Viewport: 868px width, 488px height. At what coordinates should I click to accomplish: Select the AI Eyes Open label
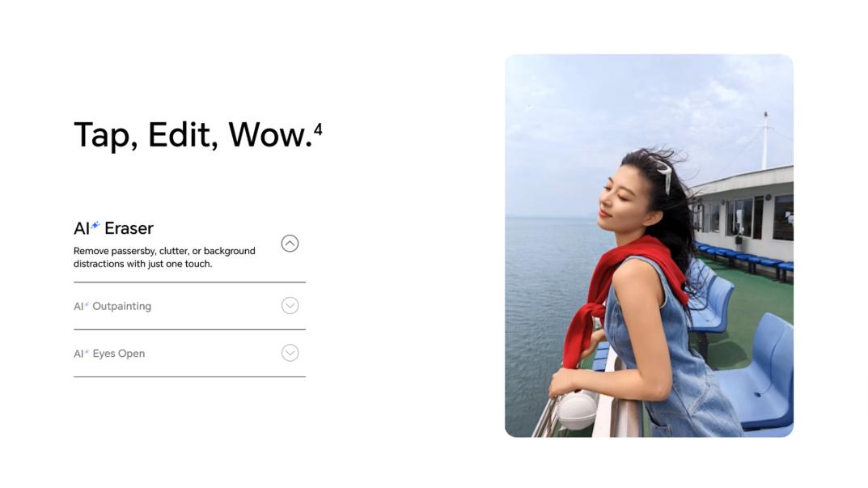(109, 354)
